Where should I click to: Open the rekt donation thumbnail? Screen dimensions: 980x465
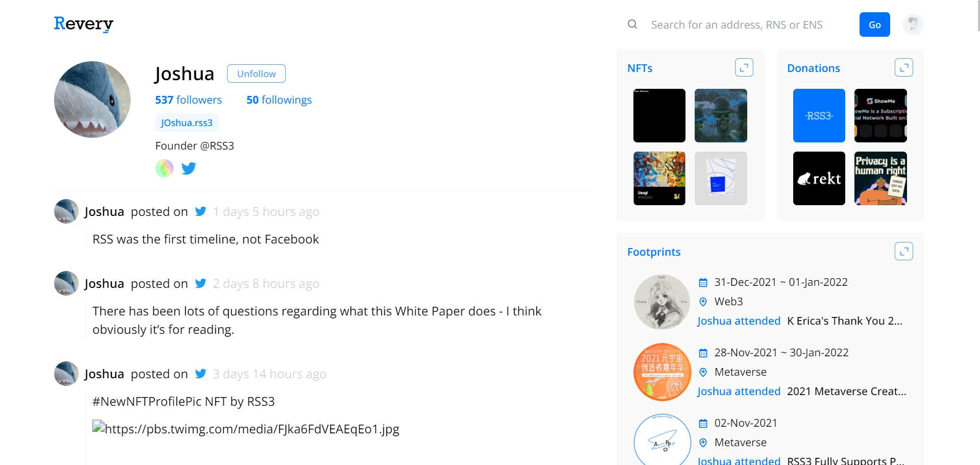(x=819, y=179)
